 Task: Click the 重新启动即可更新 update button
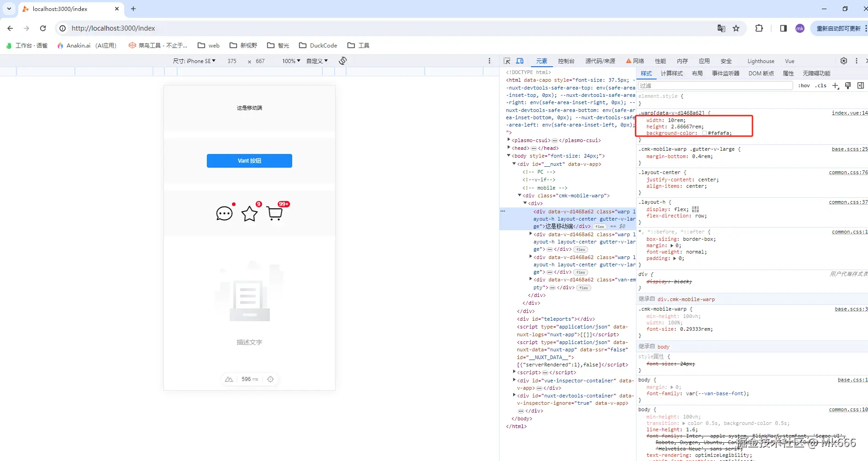[x=838, y=28]
